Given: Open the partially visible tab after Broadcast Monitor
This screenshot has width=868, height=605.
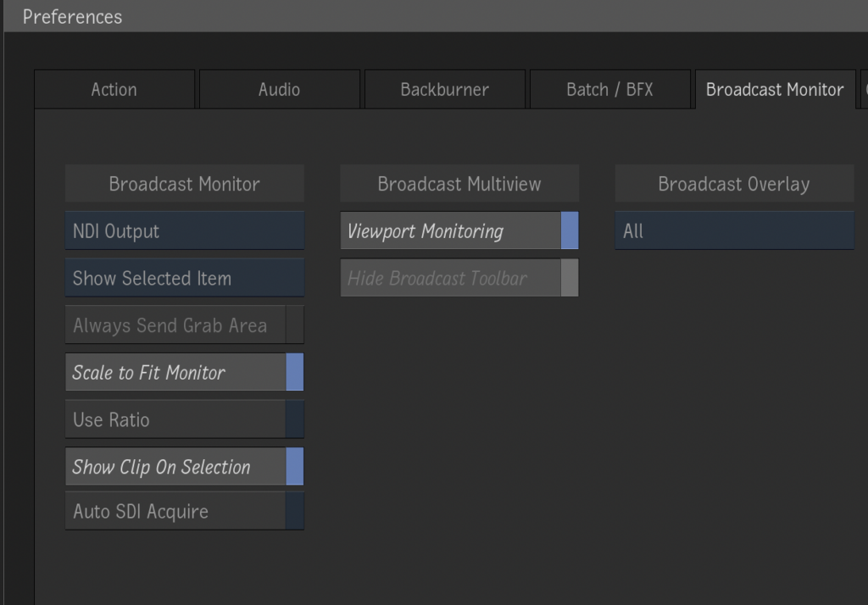Looking at the screenshot, I should click(x=864, y=89).
